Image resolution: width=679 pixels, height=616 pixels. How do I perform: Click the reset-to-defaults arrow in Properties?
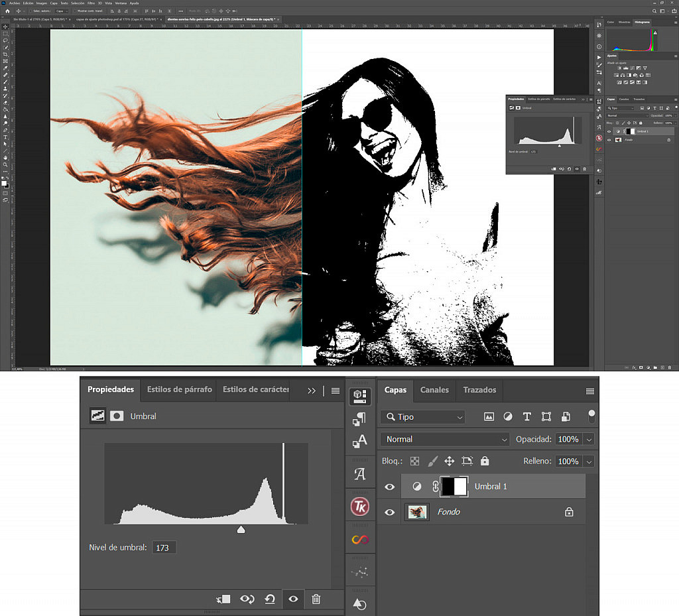coord(270,599)
